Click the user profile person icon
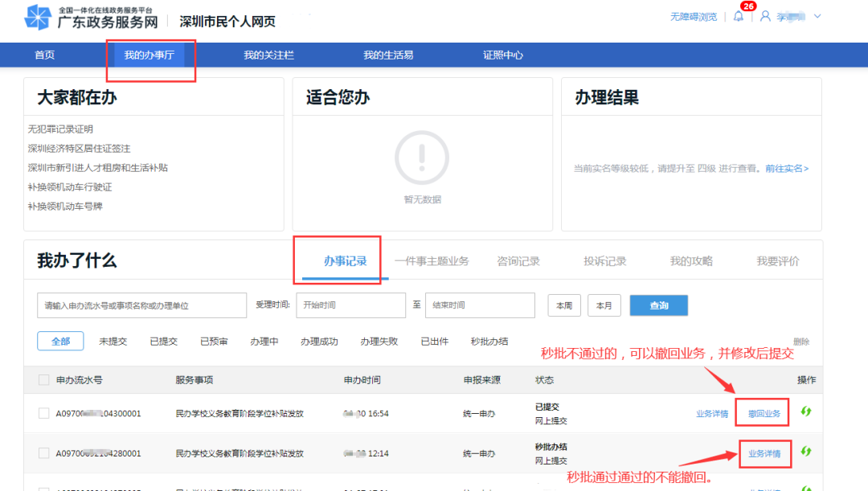Viewport: 868px width, 491px height. pyautogui.click(x=764, y=16)
